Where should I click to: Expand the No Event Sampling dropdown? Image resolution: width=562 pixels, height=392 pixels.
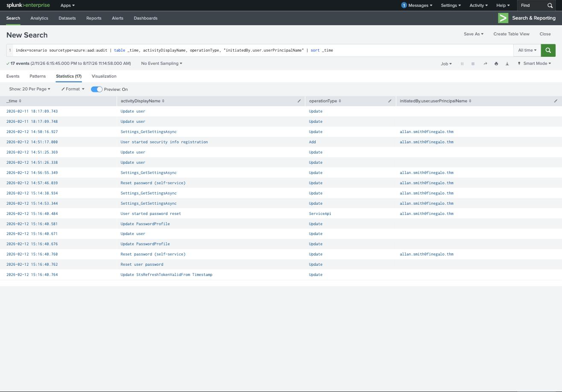161,64
